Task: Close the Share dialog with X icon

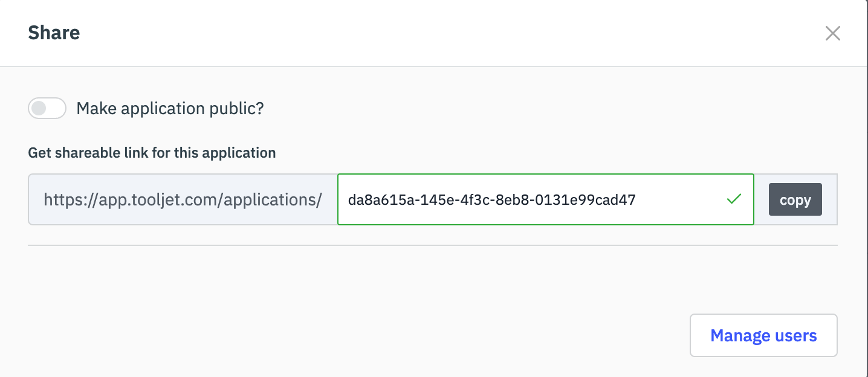Action: 832,33
